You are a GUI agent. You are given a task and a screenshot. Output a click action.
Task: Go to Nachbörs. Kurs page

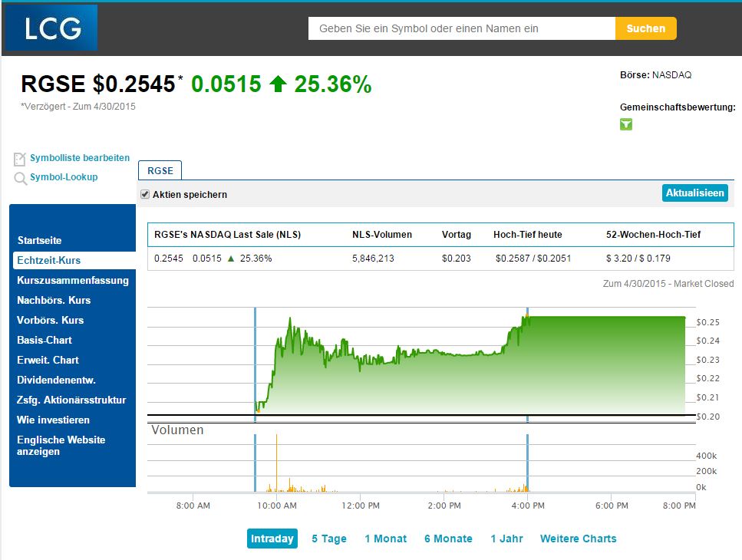click(54, 300)
